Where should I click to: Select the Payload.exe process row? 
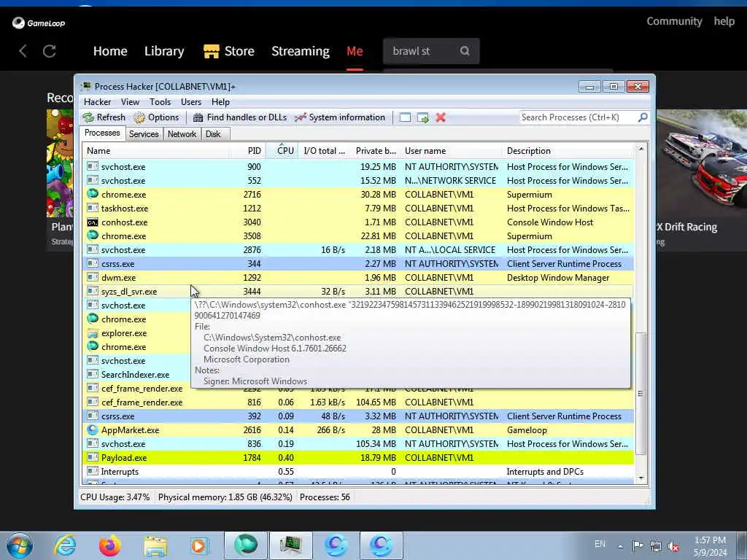[359, 458]
